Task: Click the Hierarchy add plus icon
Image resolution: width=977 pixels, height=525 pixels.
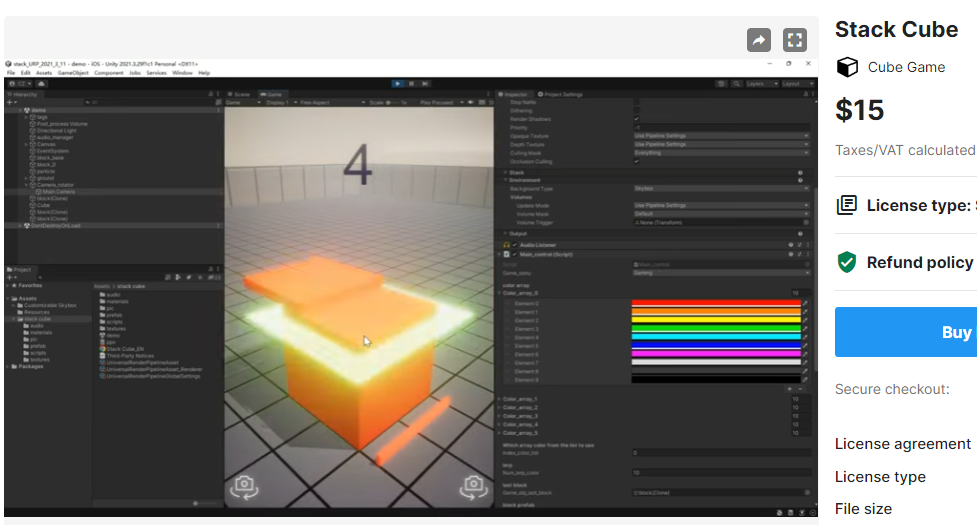Action: pos(10,102)
